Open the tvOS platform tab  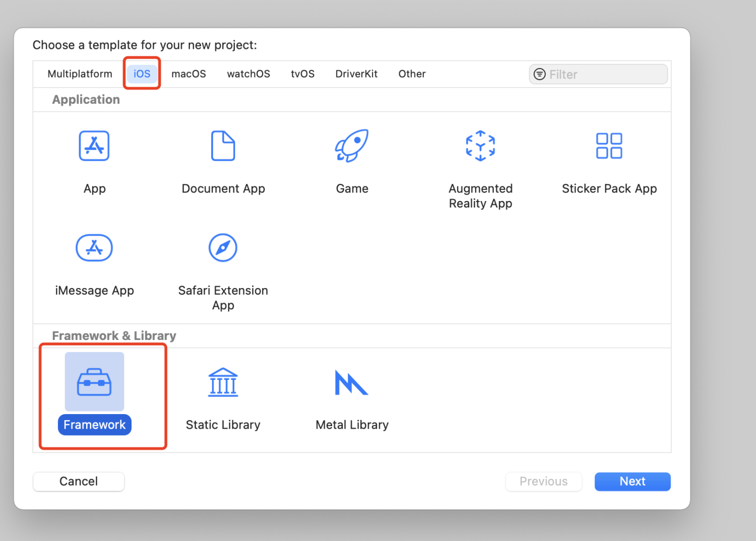[302, 74]
